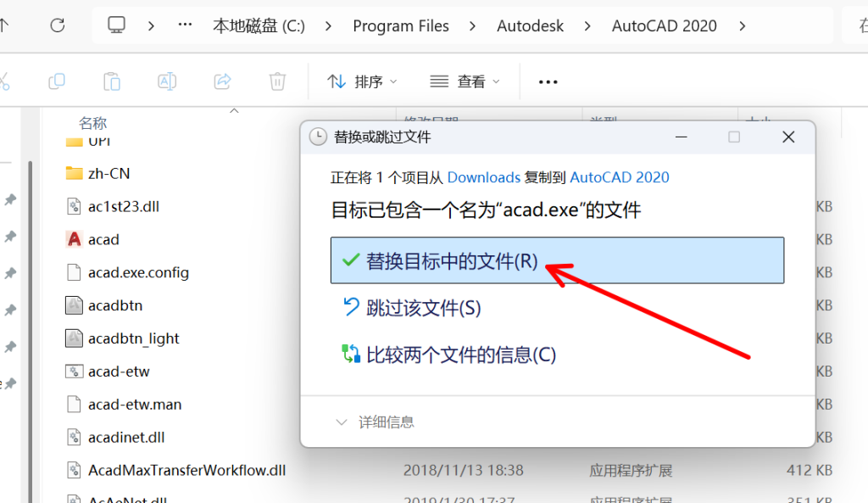Click the share icon in toolbar
Image resolution: width=868 pixels, height=503 pixels.
click(x=222, y=81)
